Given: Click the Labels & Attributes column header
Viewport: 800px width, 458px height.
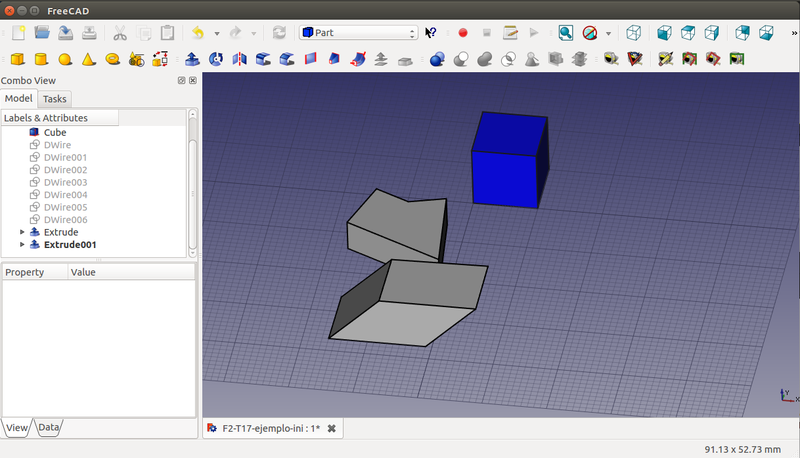Looking at the screenshot, I should tap(60, 118).
